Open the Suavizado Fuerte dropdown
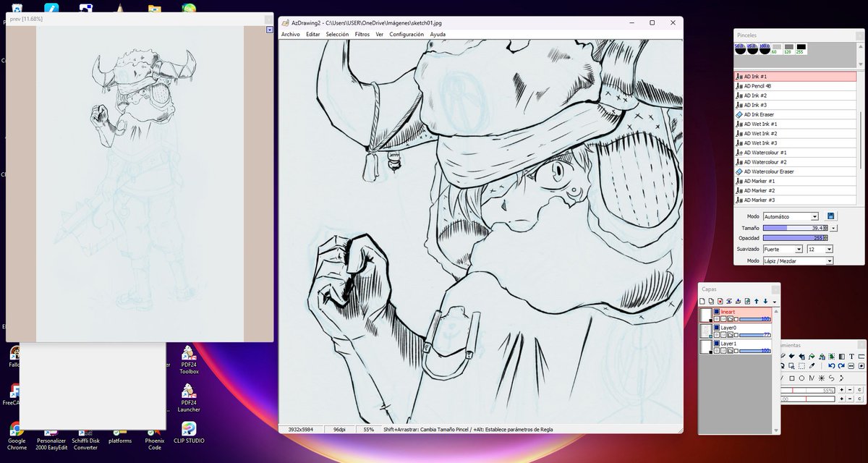The image size is (868, 463). (x=783, y=249)
